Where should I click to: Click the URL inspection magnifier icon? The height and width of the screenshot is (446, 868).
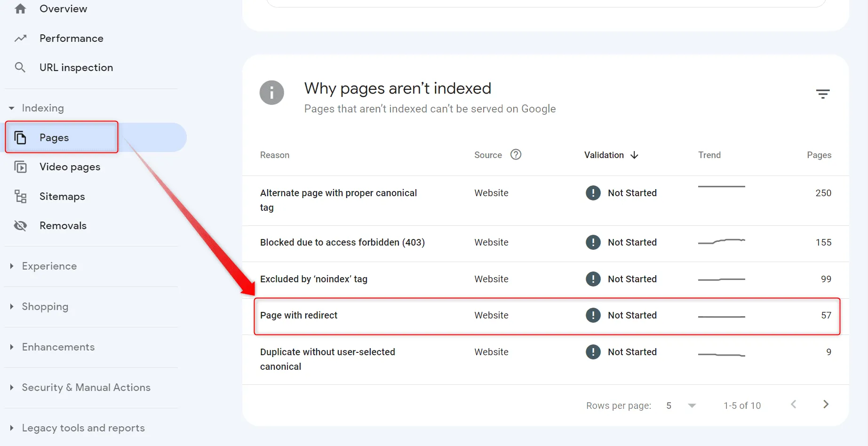20,67
